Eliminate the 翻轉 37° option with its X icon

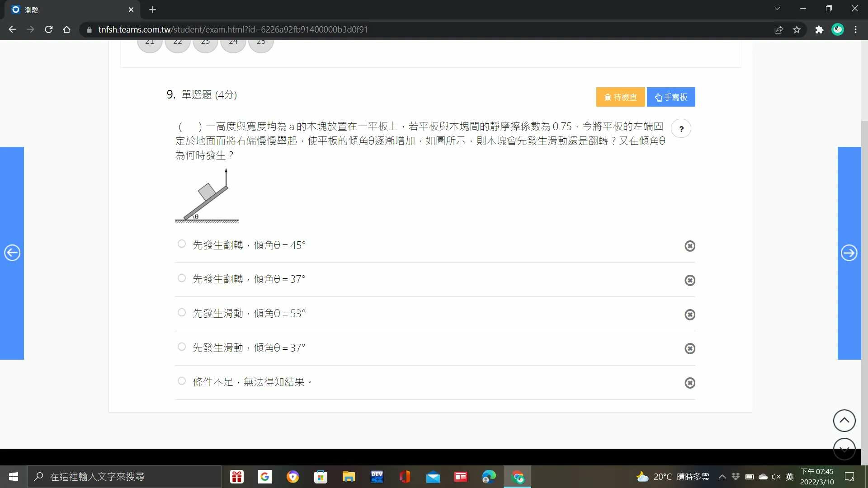[x=690, y=280]
